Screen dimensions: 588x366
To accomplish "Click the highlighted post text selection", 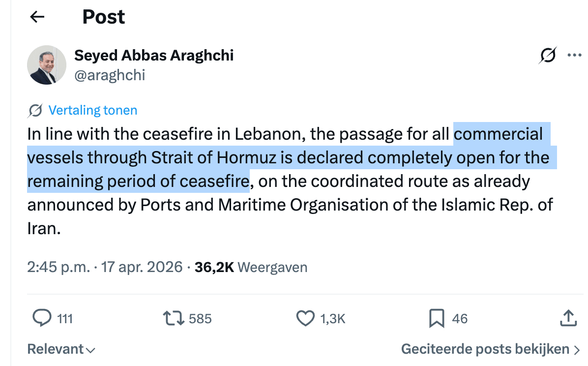I will pos(287,158).
